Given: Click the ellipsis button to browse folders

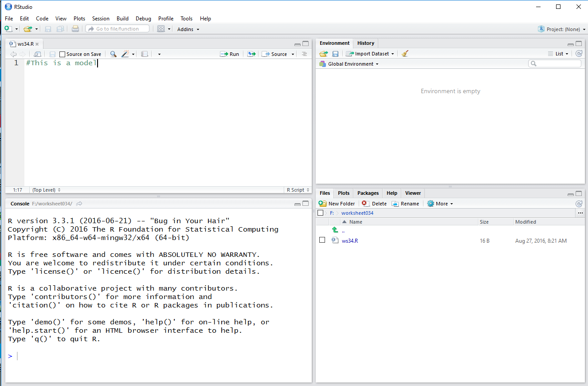Looking at the screenshot, I should coord(580,213).
